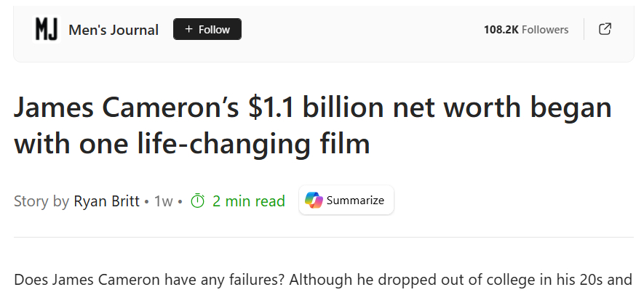Open author Ryan Britt's link
Viewport: 644px width, 295px height.
coord(106,201)
